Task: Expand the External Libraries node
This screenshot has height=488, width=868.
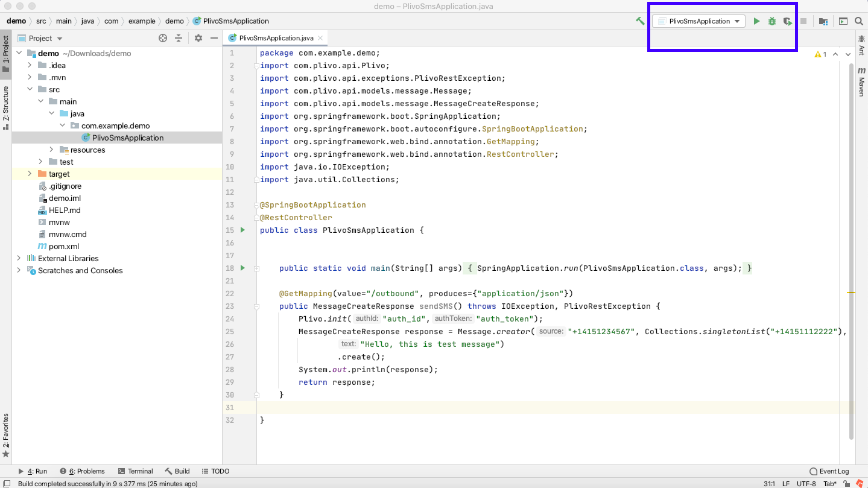Action: tap(19, 258)
